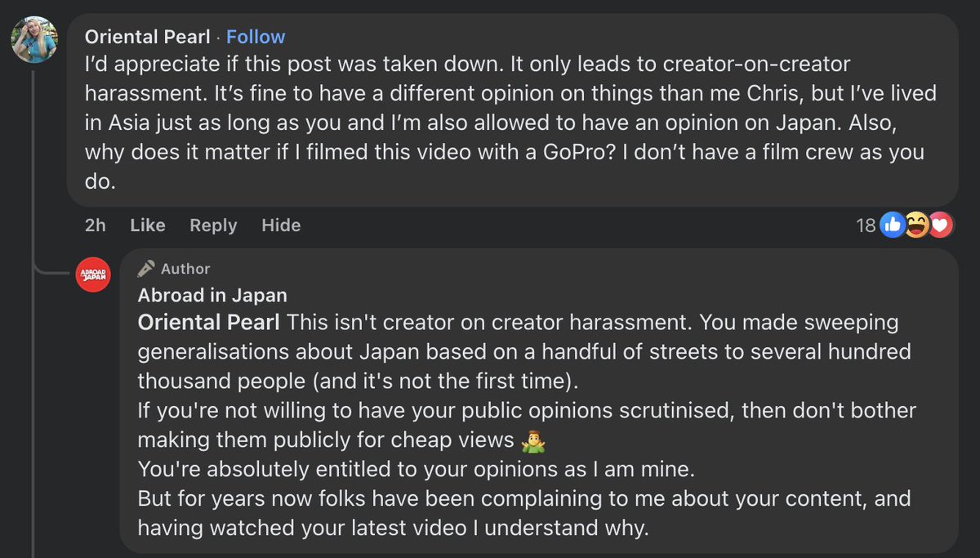The image size is (980, 558).
Task: Open Oriental Pearl's profile picture
Action: click(34, 39)
